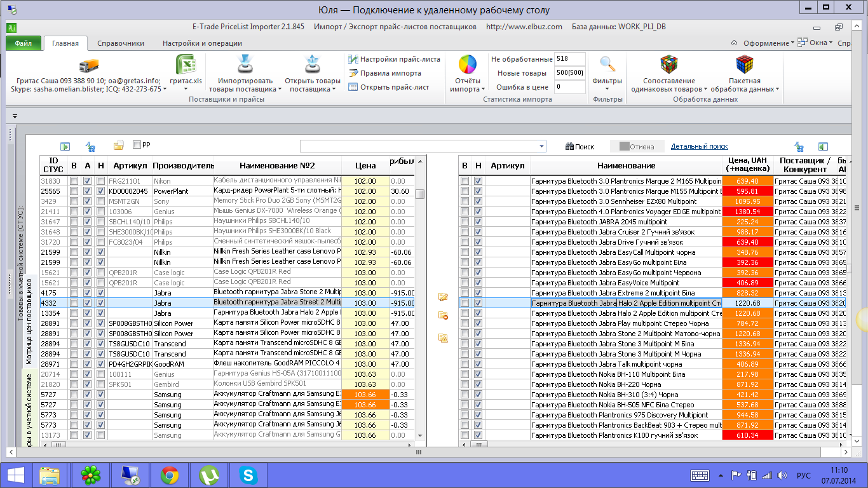Expand Сопоставление одинаковых товаров menu
Screen dimensions: 868x488
point(669,74)
